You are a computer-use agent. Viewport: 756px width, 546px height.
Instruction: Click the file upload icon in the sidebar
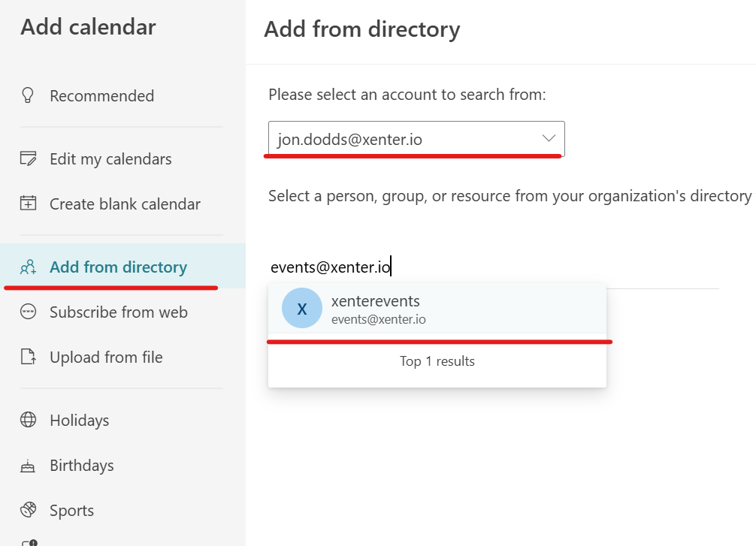coord(28,357)
